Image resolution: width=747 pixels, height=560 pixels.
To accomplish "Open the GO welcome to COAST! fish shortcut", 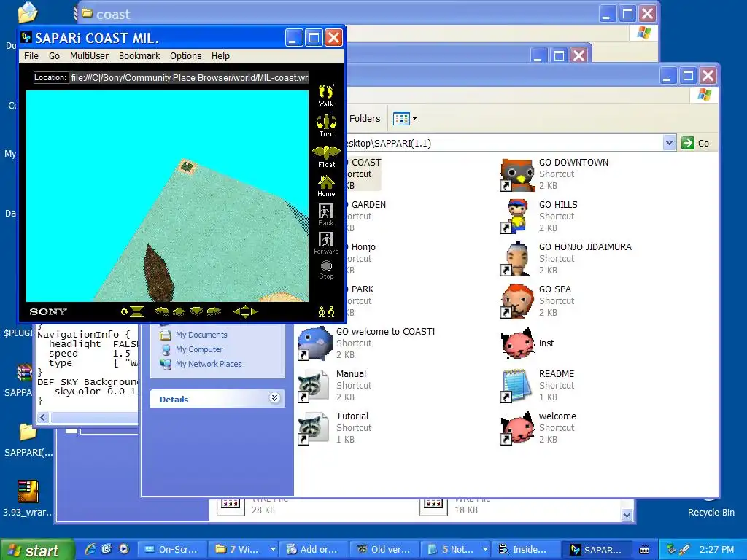I will tap(314, 343).
